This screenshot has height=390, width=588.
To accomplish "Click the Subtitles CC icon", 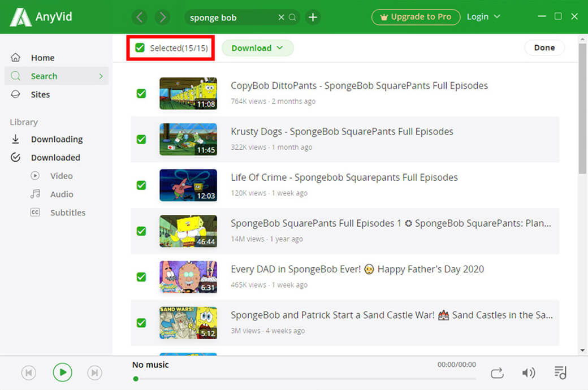I will pyautogui.click(x=35, y=213).
